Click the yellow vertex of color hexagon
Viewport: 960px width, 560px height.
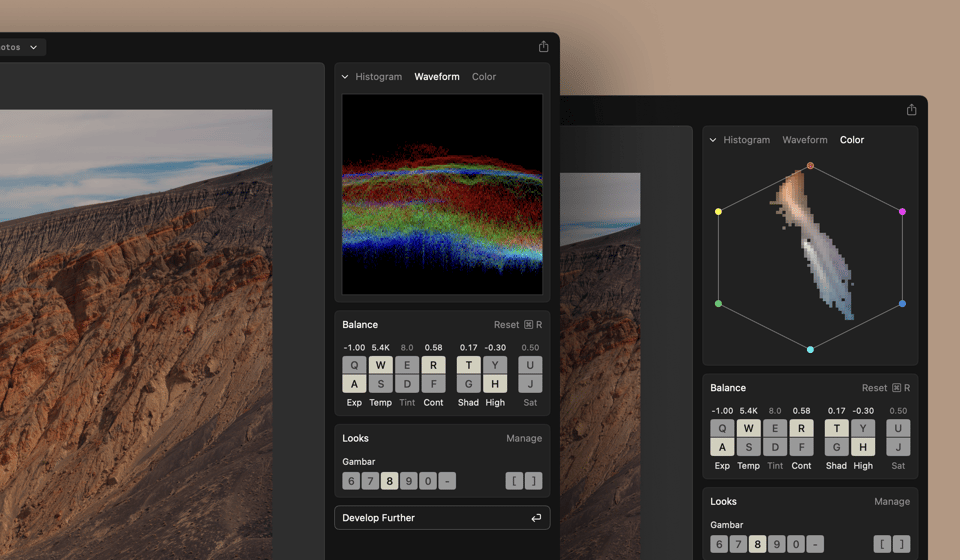pyautogui.click(x=718, y=212)
